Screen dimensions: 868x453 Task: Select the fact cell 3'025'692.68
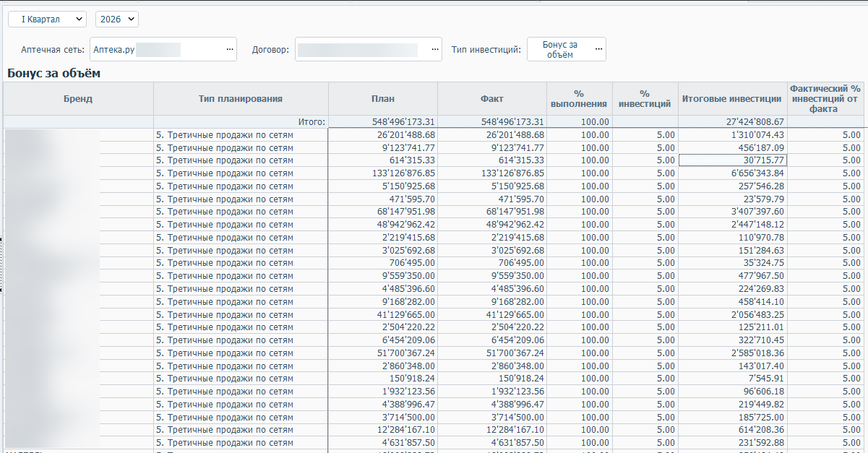[492, 251]
